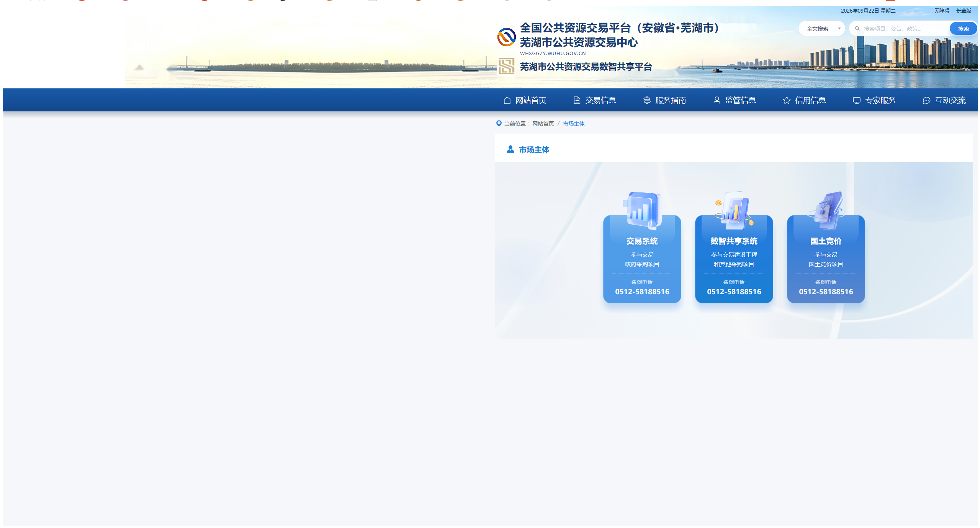
Task: Open the 国土竞价 card title
Action: [x=826, y=241]
